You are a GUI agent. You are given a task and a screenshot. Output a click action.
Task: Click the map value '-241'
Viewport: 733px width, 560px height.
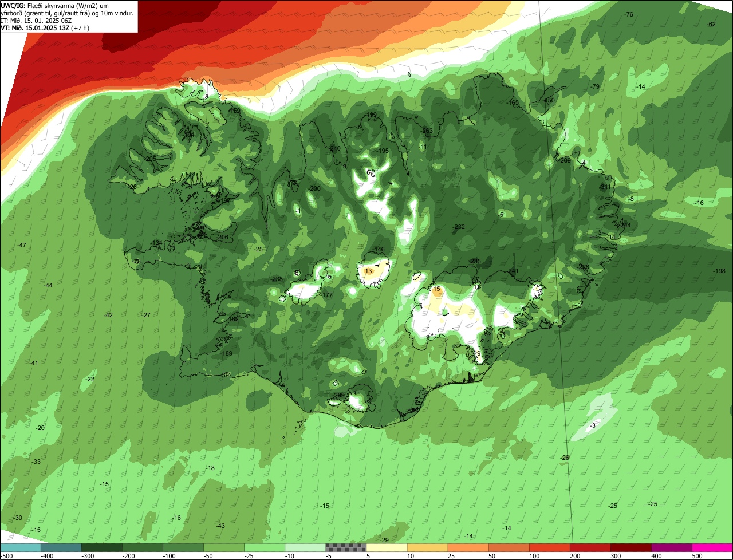point(513,271)
